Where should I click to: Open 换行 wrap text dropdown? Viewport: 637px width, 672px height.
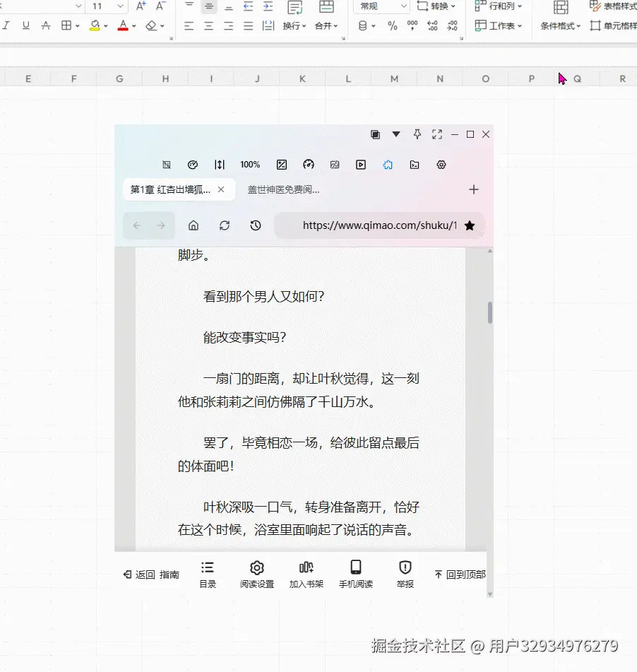294,26
